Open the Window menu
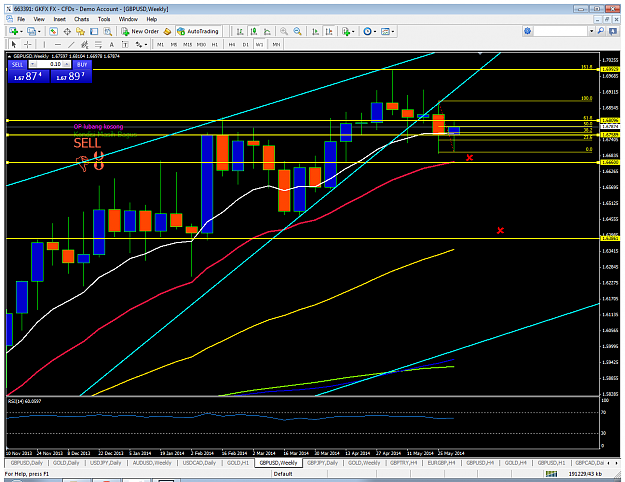625x482 pixels. pyautogui.click(x=128, y=19)
